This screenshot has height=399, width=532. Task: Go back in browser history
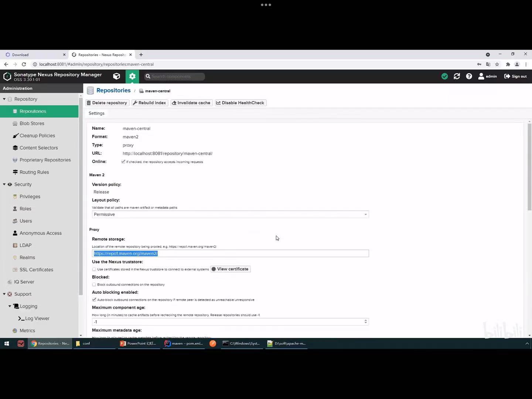[x=6, y=64]
